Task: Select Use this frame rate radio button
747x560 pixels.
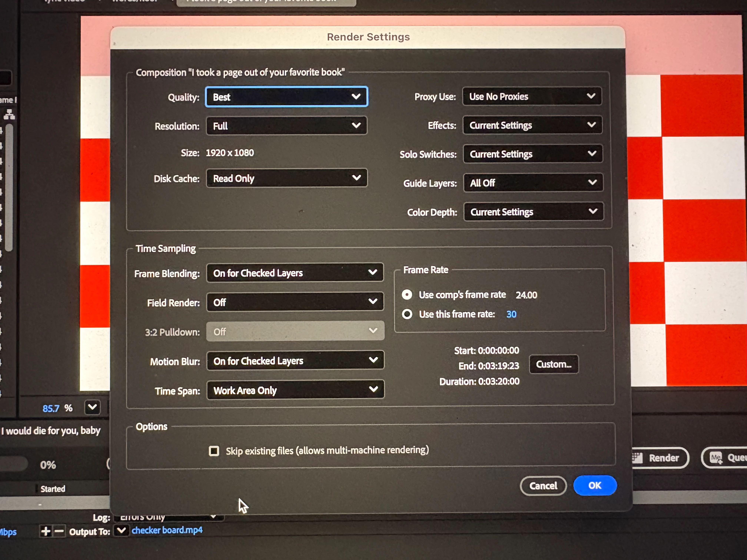Action: pos(407,314)
